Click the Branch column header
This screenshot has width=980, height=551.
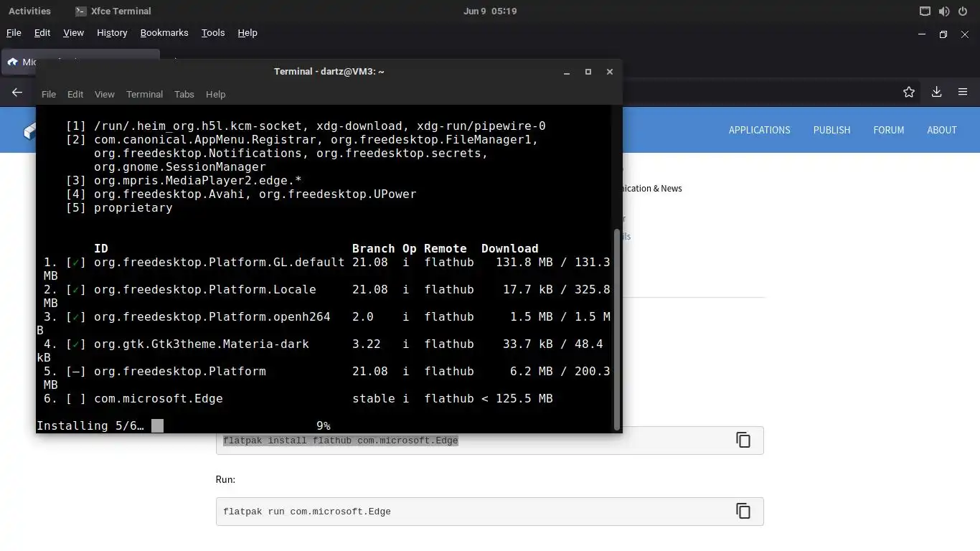click(373, 249)
